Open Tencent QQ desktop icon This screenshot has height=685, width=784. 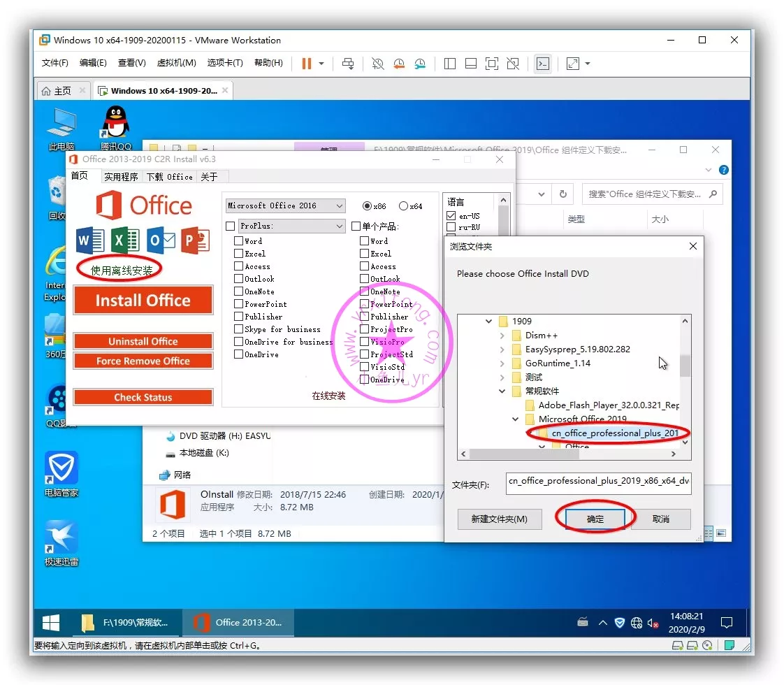[x=115, y=127]
